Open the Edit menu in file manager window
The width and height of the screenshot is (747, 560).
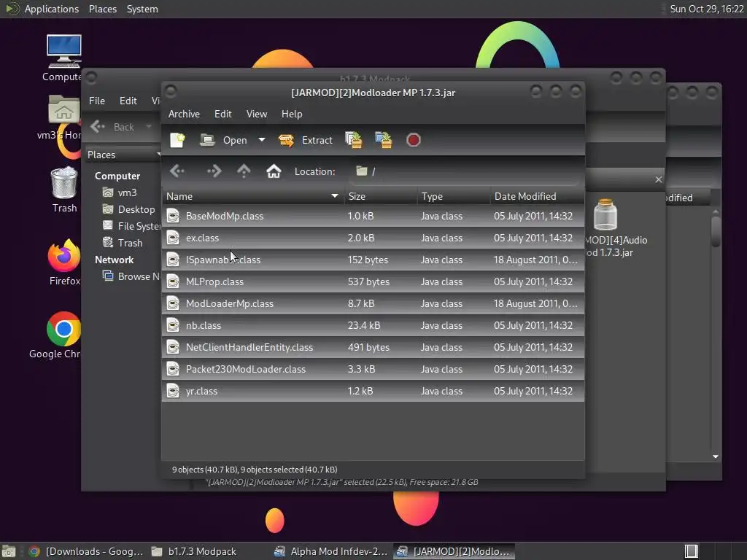(x=128, y=101)
